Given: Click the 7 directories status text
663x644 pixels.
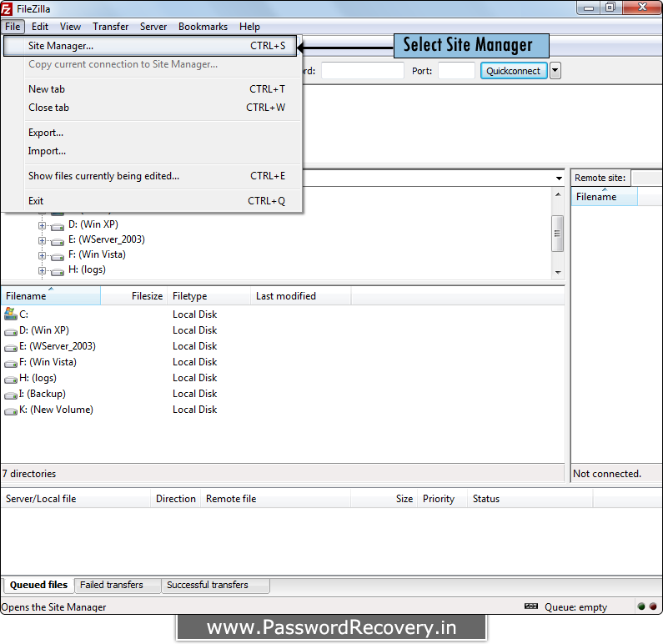Looking at the screenshot, I should pos(29,474).
